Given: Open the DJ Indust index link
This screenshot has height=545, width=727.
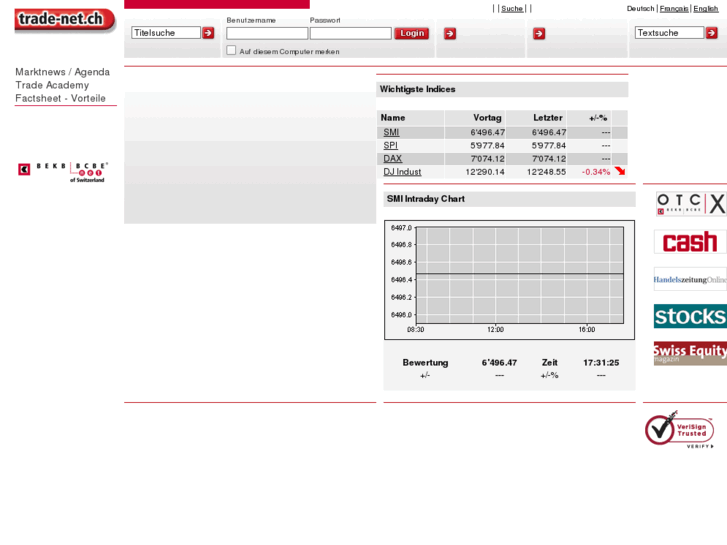Looking at the screenshot, I should 402,172.
